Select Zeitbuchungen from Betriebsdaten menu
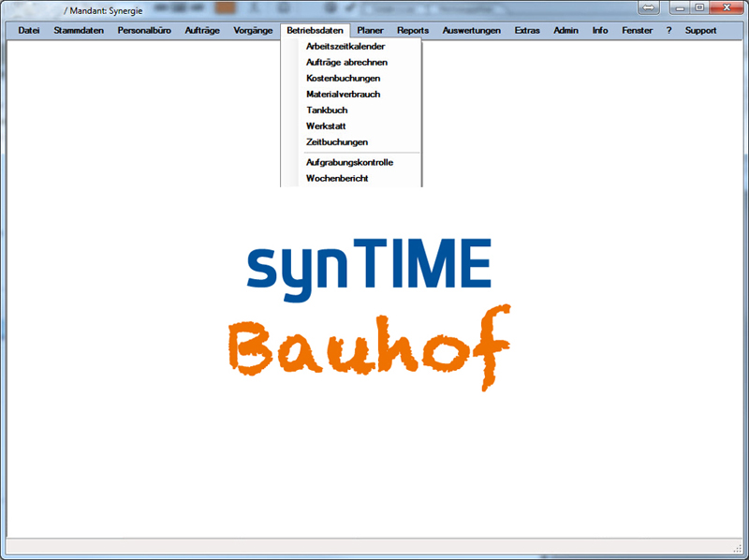The width and height of the screenshot is (749, 560). 337,141
